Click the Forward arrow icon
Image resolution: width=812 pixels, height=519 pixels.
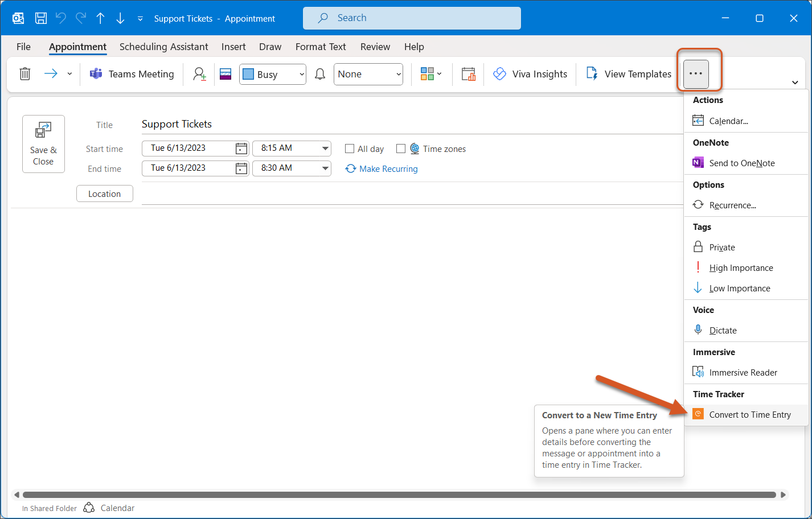click(51, 74)
